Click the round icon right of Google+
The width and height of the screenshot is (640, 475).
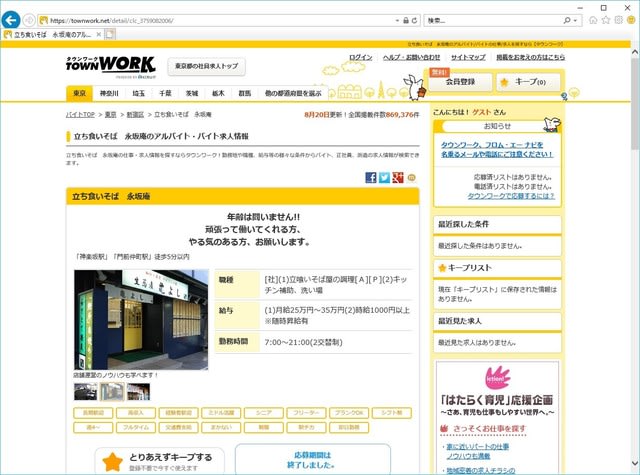pyautogui.click(x=411, y=177)
